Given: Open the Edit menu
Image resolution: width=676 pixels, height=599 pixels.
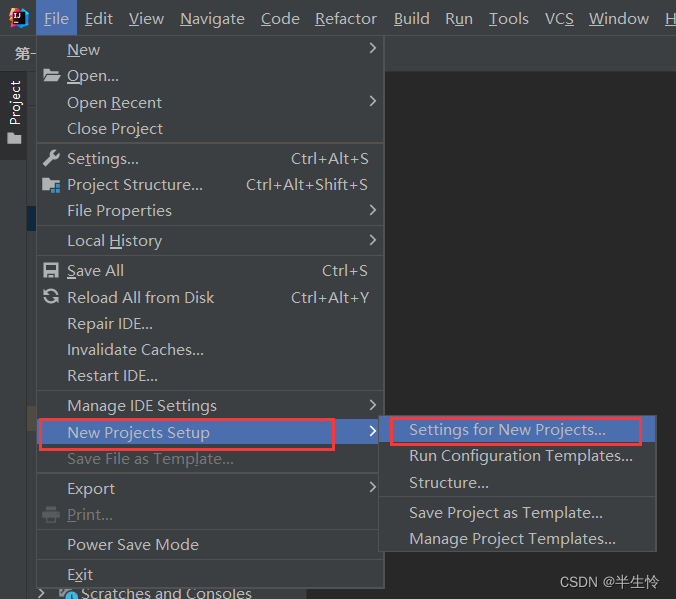Looking at the screenshot, I should [99, 19].
